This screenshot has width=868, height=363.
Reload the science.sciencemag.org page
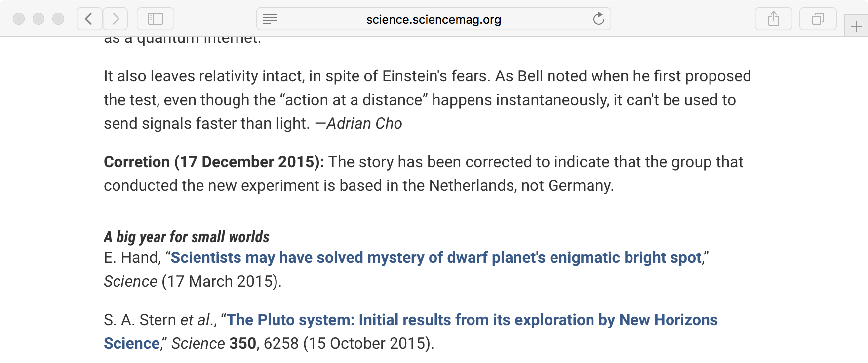pos(598,19)
